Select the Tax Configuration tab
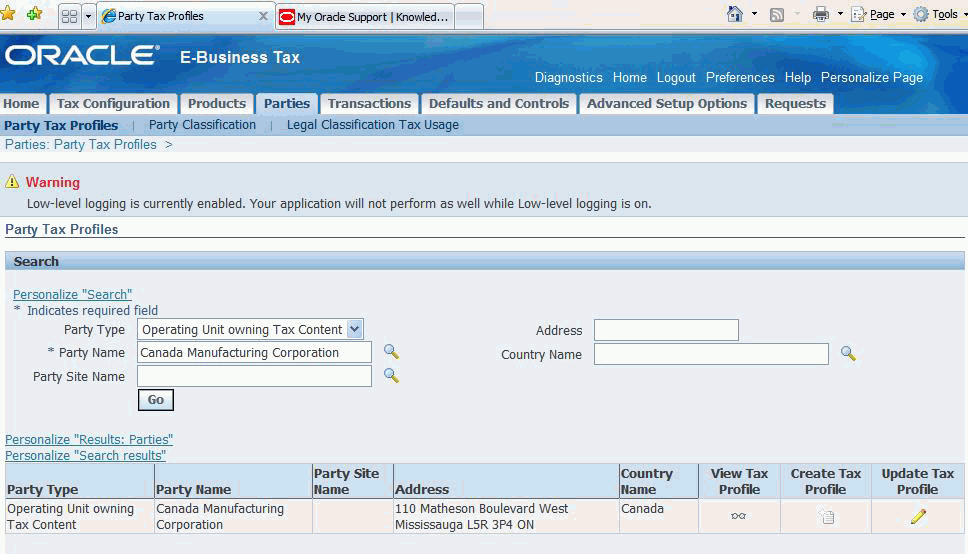Viewport: 968px width, 554px height. (x=114, y=104)
